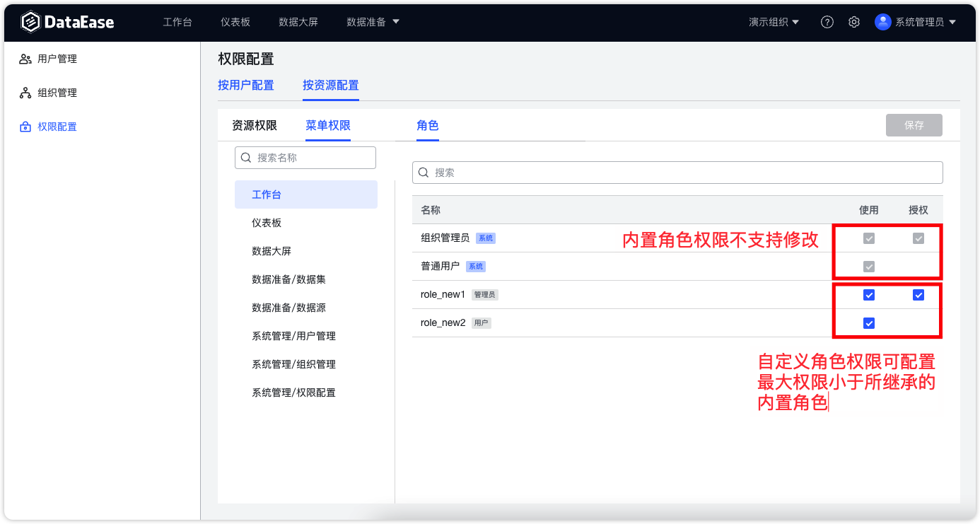Viewport: 980px width, 524px height.
Task: Uncheck 使用 for role_new1
Action: click(x=869, y=295)
